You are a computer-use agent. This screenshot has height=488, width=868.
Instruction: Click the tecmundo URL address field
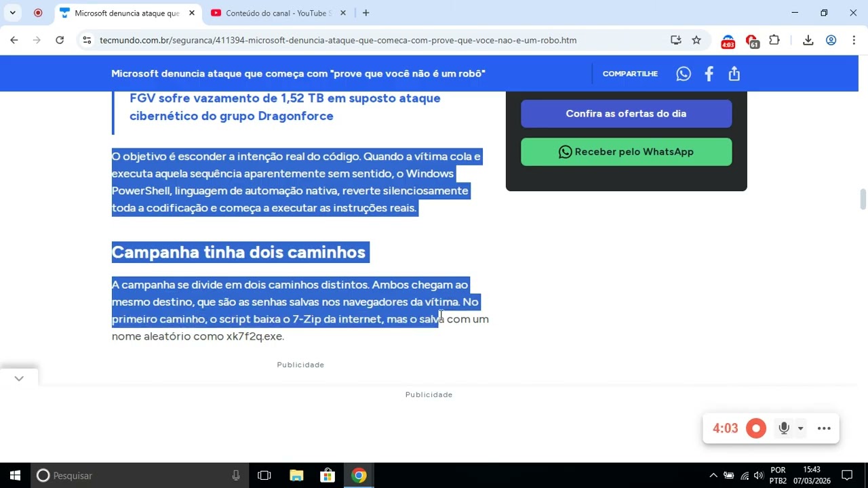pos(338,40)
